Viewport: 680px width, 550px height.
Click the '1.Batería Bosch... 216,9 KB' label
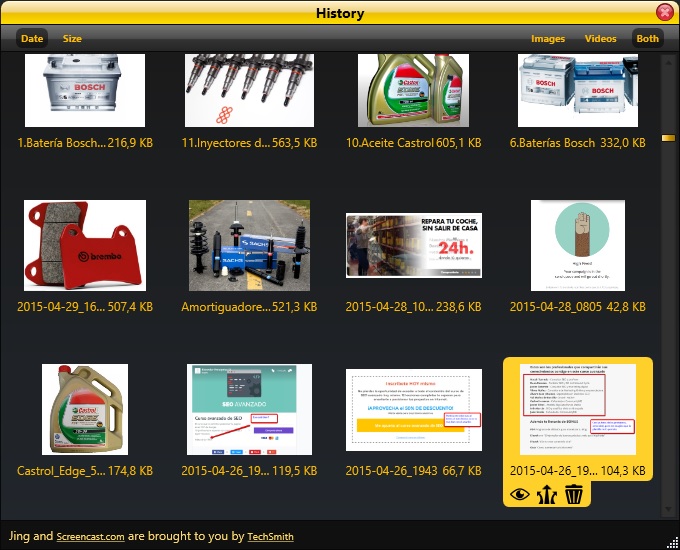85,143
